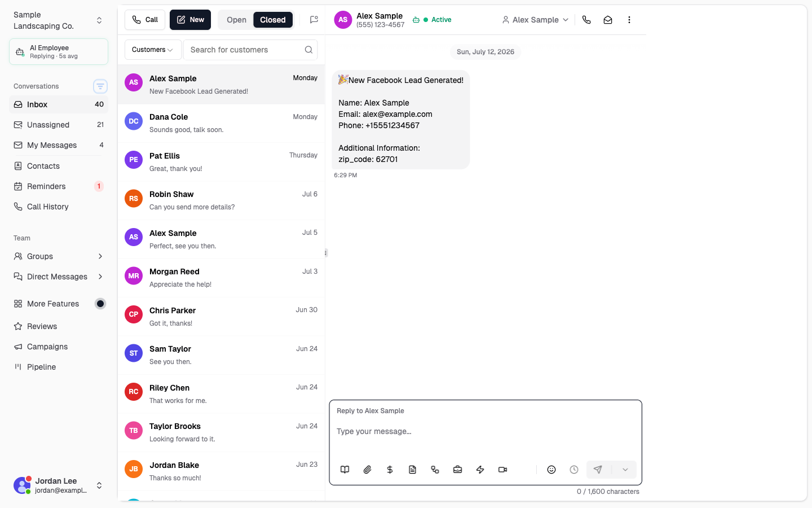Toggle the More Features switch
Viewport: 812px width, 508px height.
pyautogui.click(x=100, y=304)
